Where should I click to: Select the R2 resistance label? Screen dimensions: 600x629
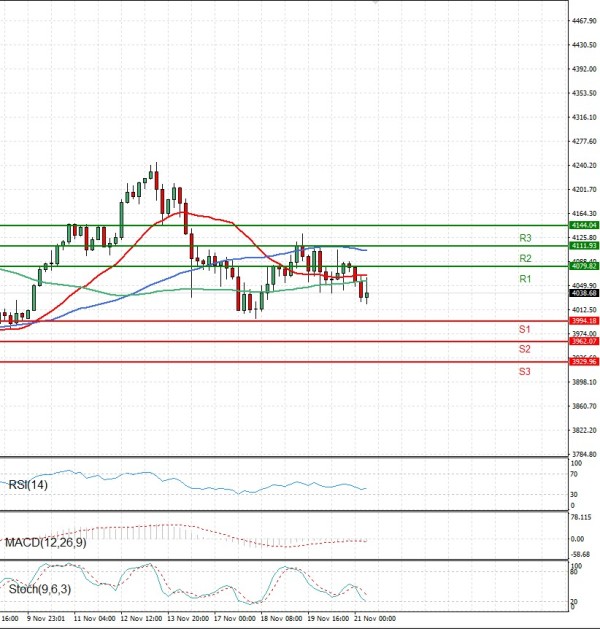point(524,258)
